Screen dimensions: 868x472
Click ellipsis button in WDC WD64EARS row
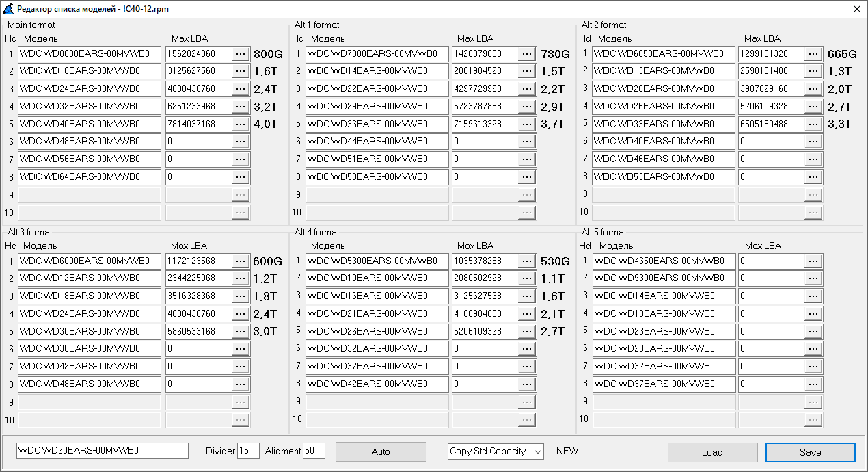click(241, 178)
